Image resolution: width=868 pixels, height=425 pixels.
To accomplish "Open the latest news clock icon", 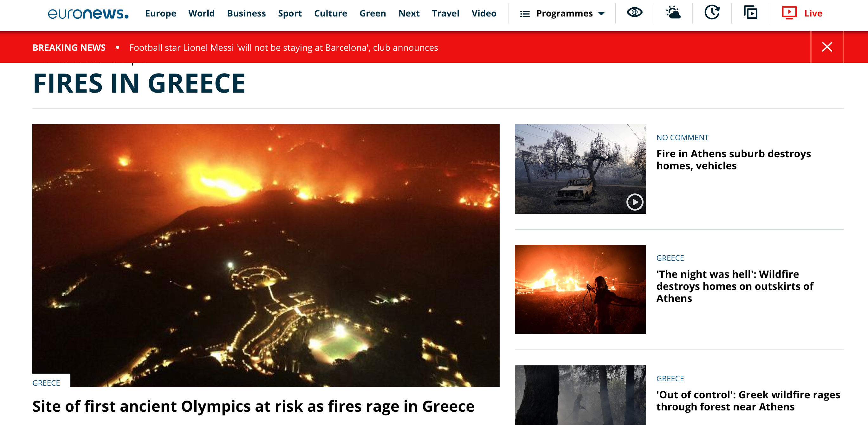I will (712, 12).
